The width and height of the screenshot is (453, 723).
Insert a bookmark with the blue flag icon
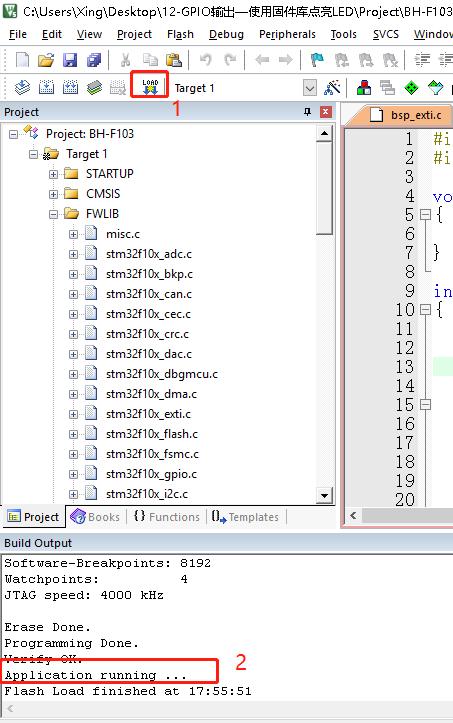[317, 59]
